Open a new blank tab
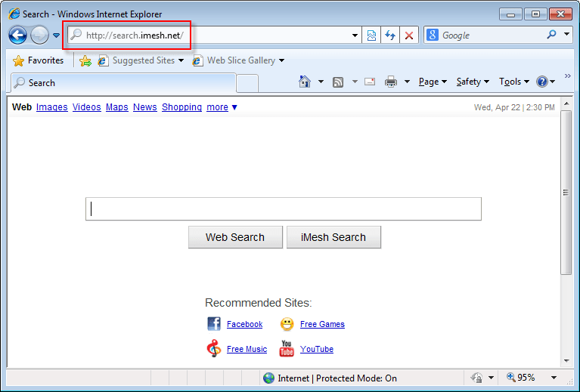The image size is (580, 392). pos(247,83)
